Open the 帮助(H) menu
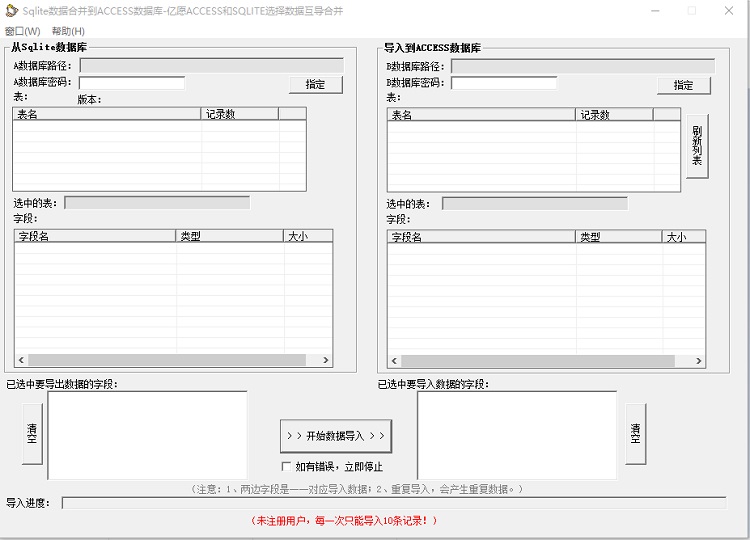750x540 pixels. click(68, 31)
